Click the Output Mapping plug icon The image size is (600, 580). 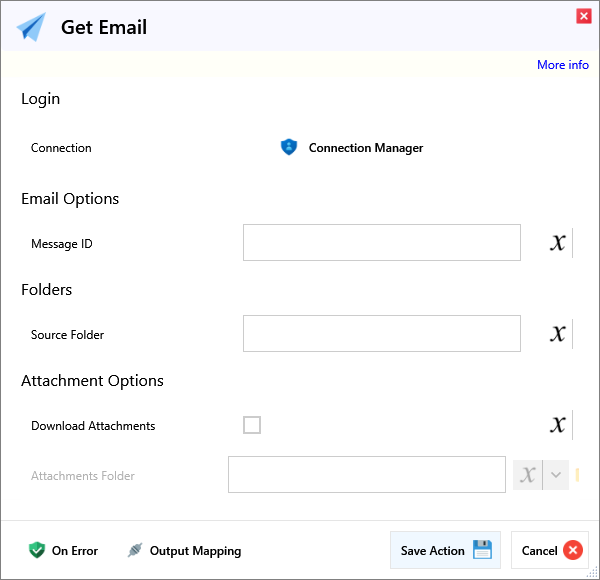click(135, 550)
